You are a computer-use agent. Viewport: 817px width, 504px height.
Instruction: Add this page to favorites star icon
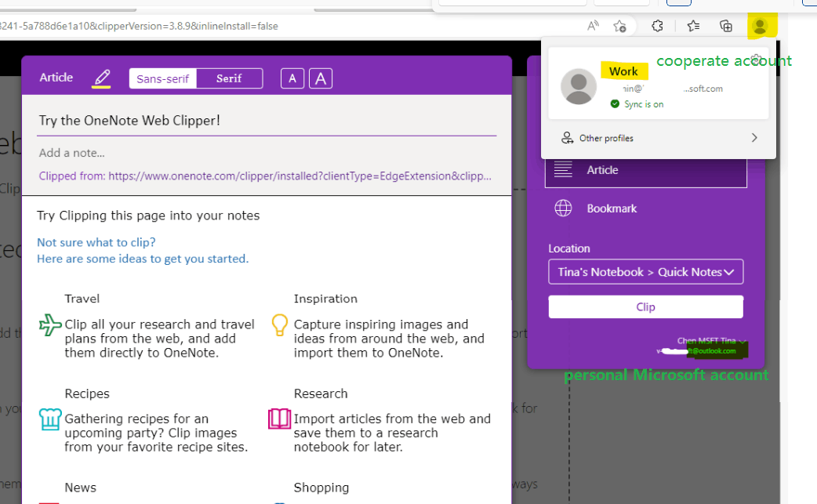pyautogui.click(x=619, y=26)
